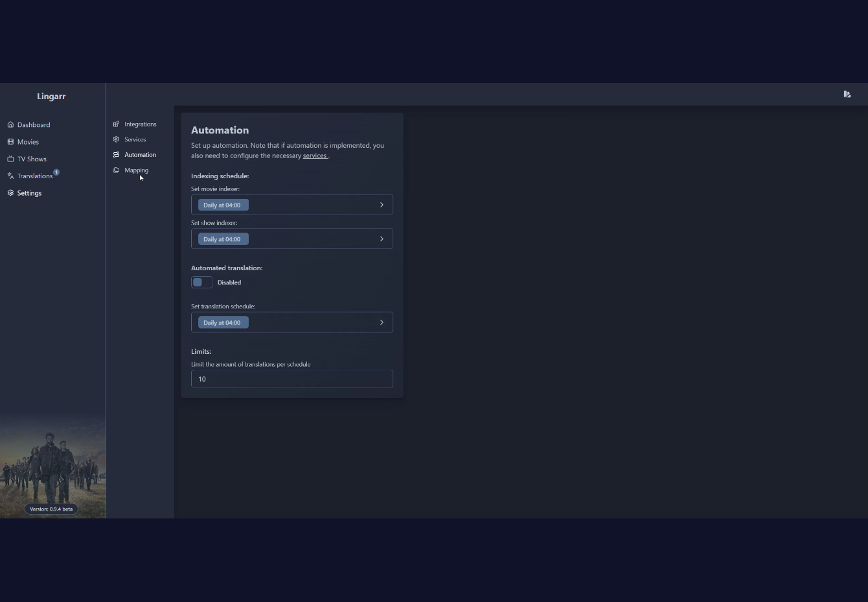Click the Integrations icon in settings submenu
The width and height of the screenshot is (868, 602).
coord(116,124)
